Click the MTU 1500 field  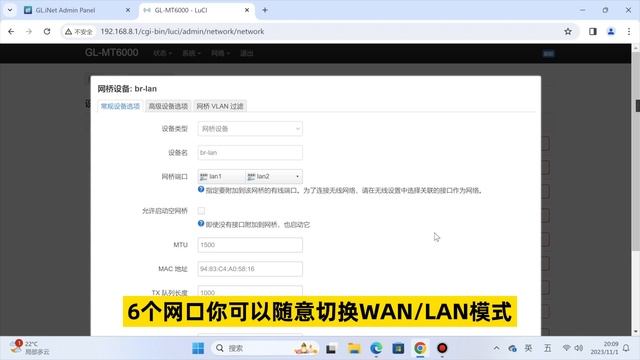[x=250, y=245]
